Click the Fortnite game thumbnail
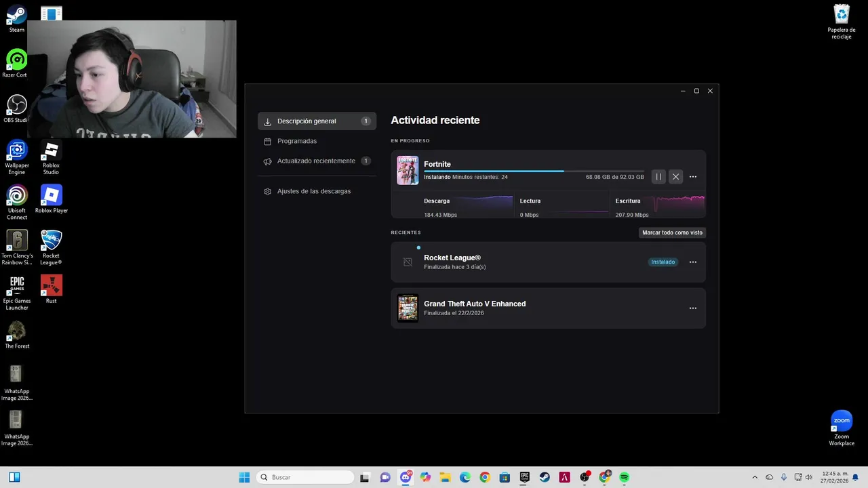The height and width of the screenshot is (488, 868). (x=408, y=170)
